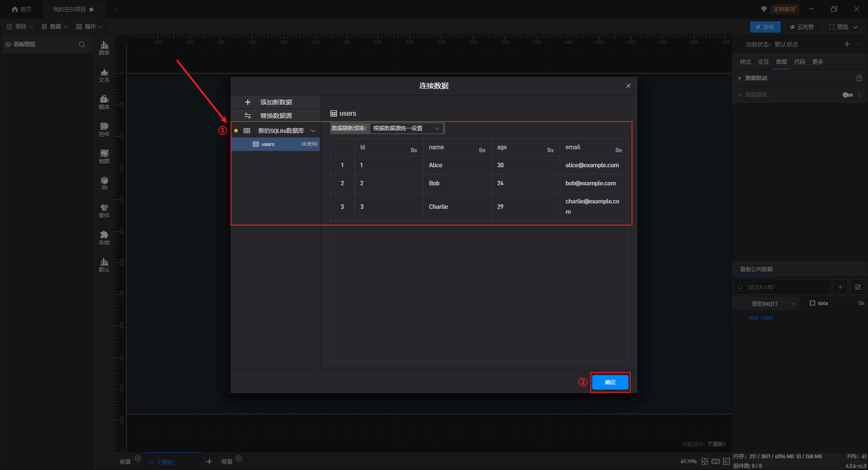This screenshot has width=868, height=470.
Task: Click the alice@example.com cell
Action: click(594, 165)
